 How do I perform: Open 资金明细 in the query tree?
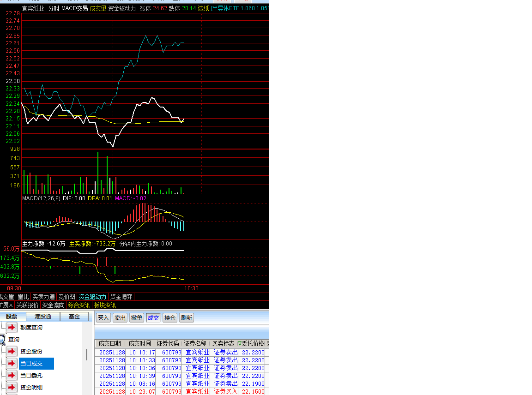coord(31,387)
